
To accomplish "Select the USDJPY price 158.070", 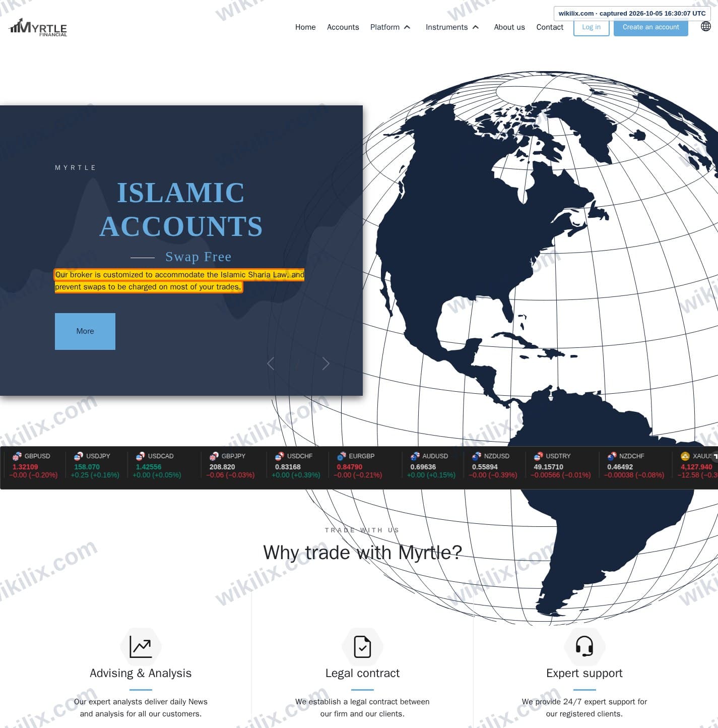I will [x=87, y=467].
